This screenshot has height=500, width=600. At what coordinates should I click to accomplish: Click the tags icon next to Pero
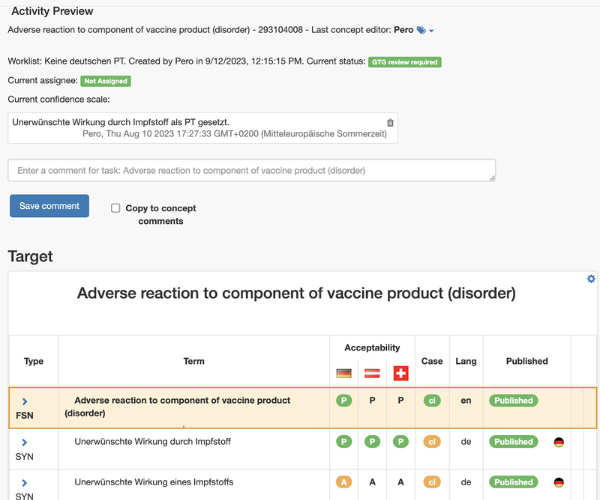click(x=421, y=30)
